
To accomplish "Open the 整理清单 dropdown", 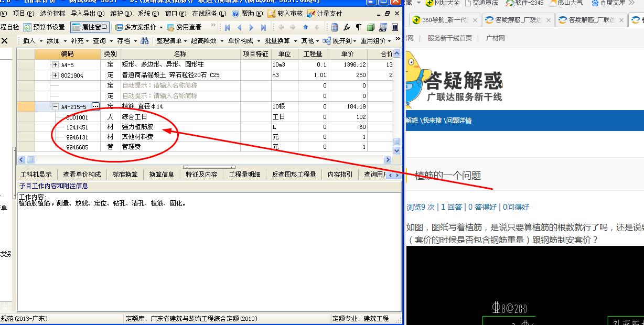I will pyautogui.click(x=171, y=40).
